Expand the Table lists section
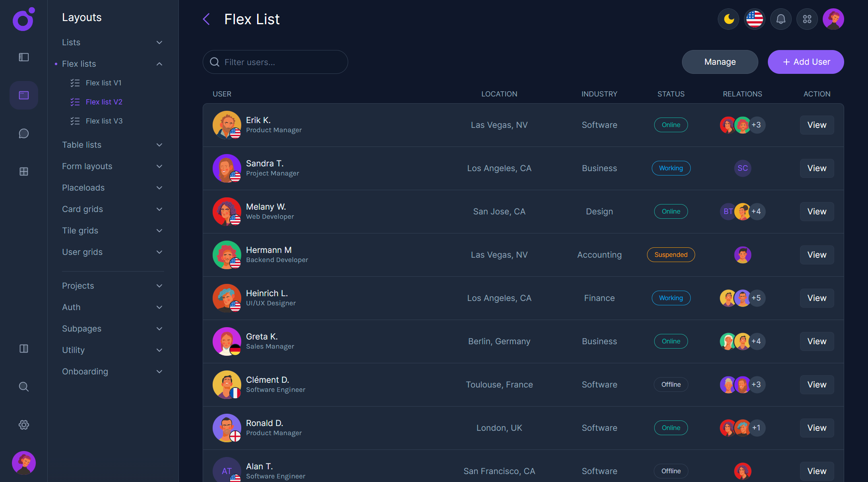The height and width of the screenshot is (482, 868). (x=159, y=145)
